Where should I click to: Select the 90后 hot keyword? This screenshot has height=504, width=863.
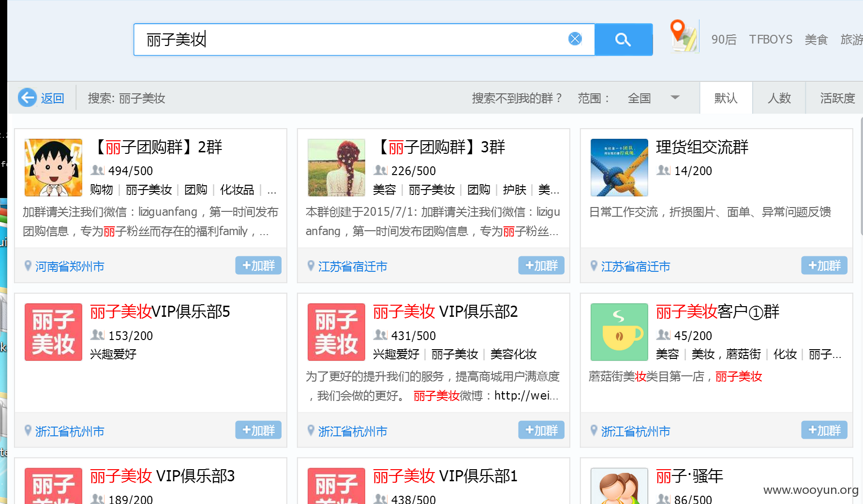(724, 40)
